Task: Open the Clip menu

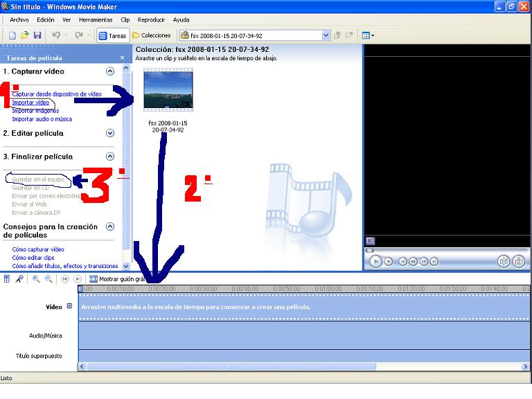Action: coord(125,19)
